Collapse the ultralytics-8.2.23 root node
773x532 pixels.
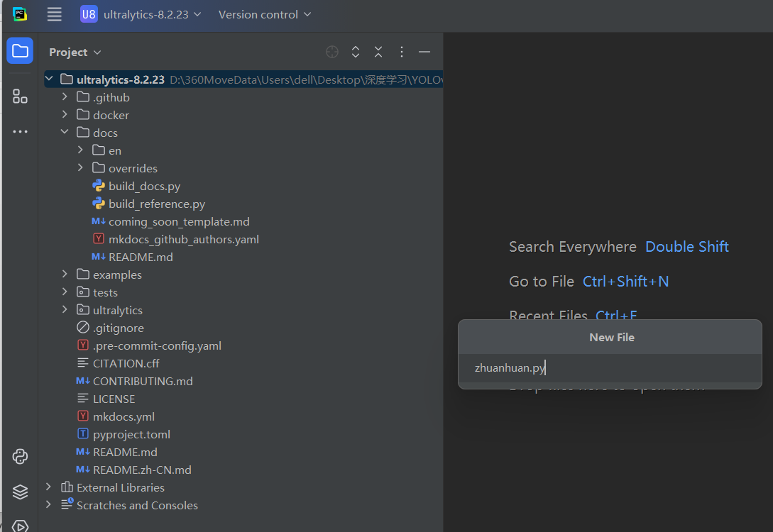pos(49,79)
